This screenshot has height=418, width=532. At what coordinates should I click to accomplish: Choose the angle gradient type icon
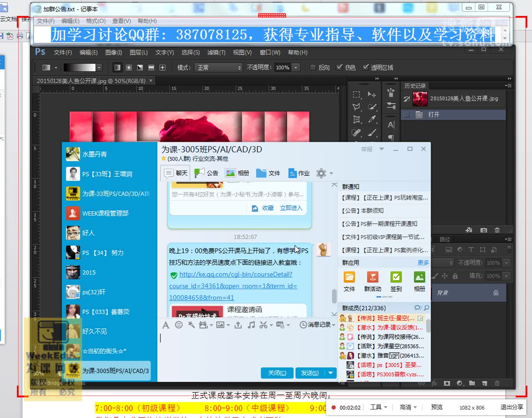point(140,67)
